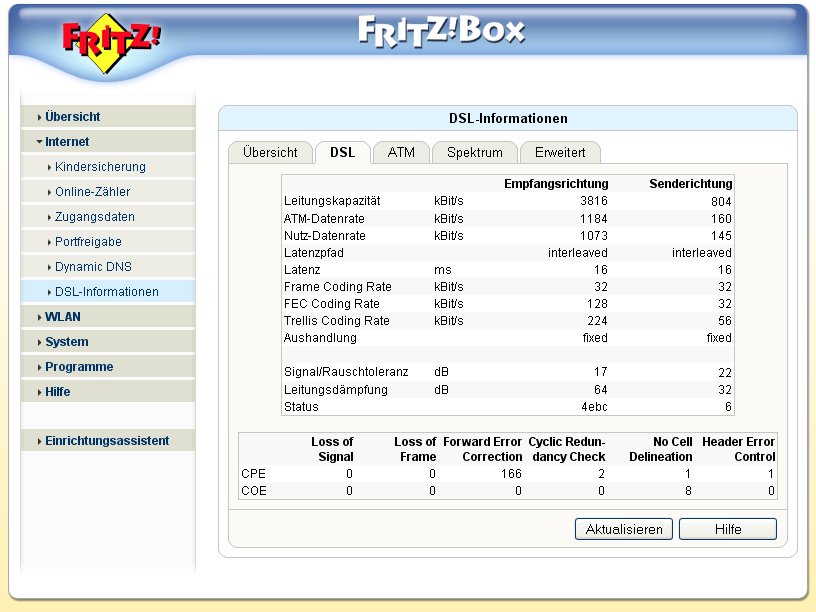Click Leitungsdämpfung value 64
This screenshot has height=612, width=816.
click(601, 390)
